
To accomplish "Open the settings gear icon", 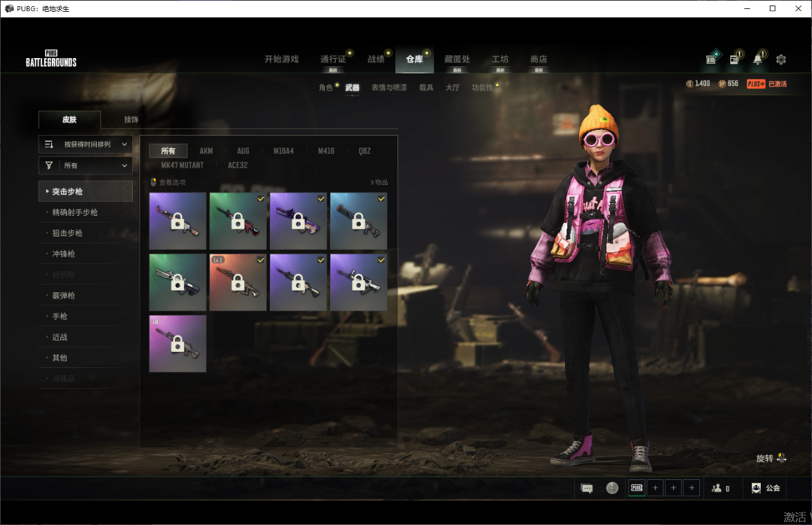I will [780, 59].
